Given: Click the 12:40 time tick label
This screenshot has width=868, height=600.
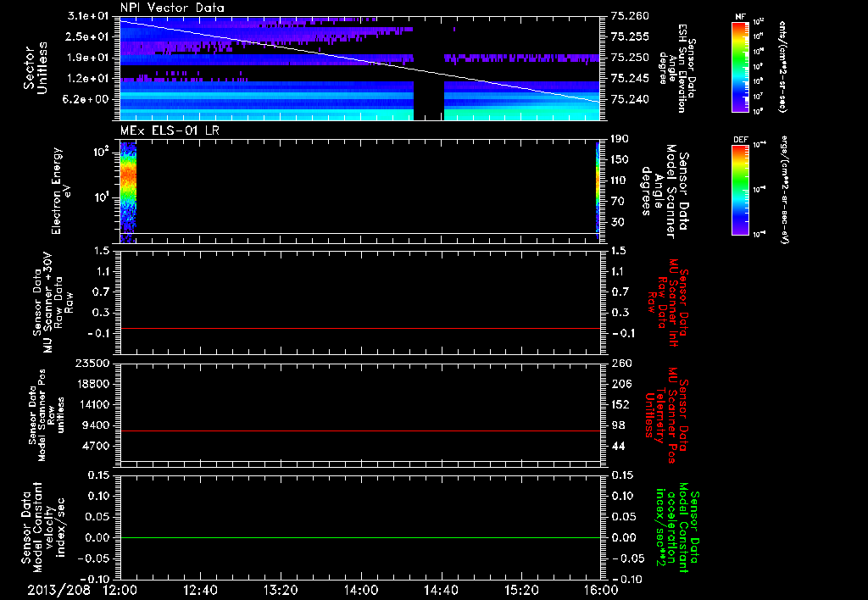Looking at the screenshot, I should [x=201, y=590].
